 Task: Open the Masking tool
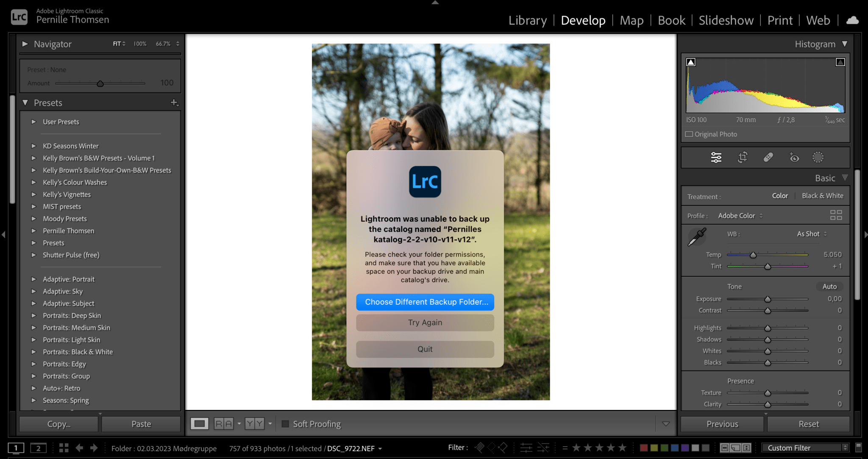(818, 157)
